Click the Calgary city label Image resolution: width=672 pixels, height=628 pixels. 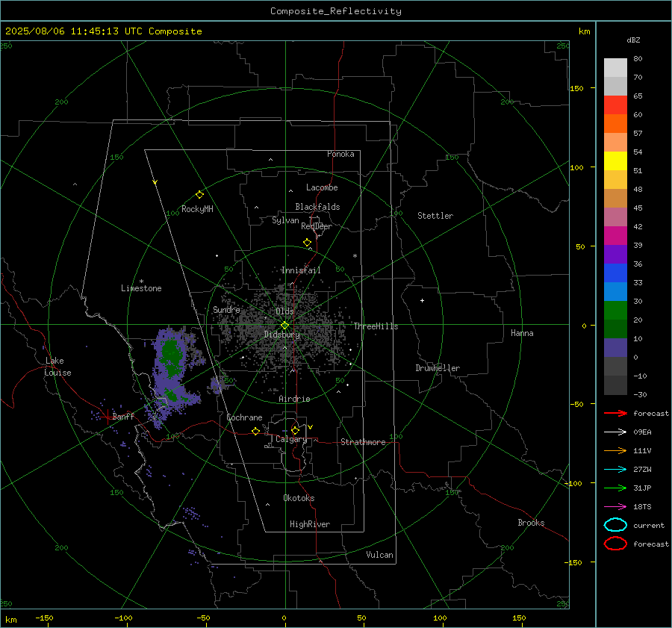click(x=291, y=439)
